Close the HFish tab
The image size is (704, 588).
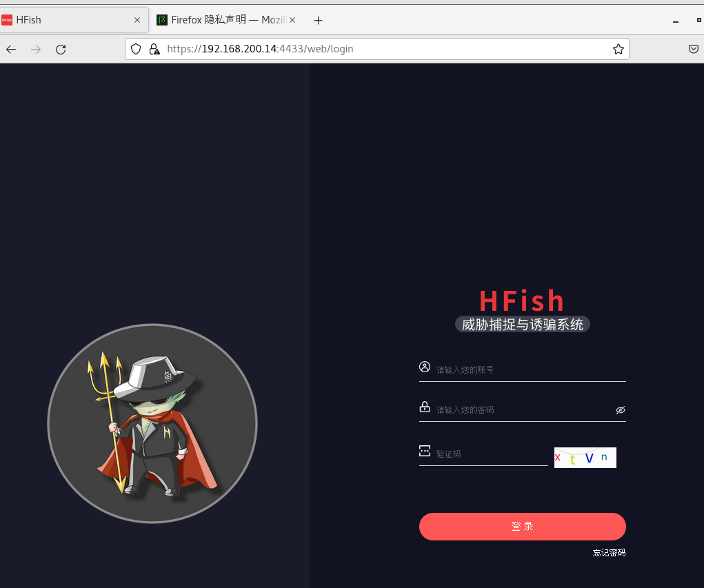point(137,20)
